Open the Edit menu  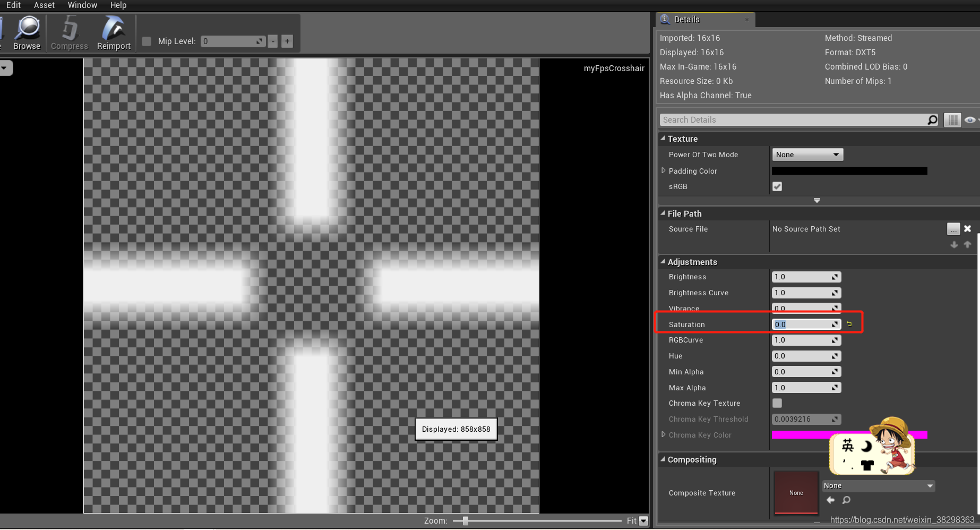click(13, 5)
